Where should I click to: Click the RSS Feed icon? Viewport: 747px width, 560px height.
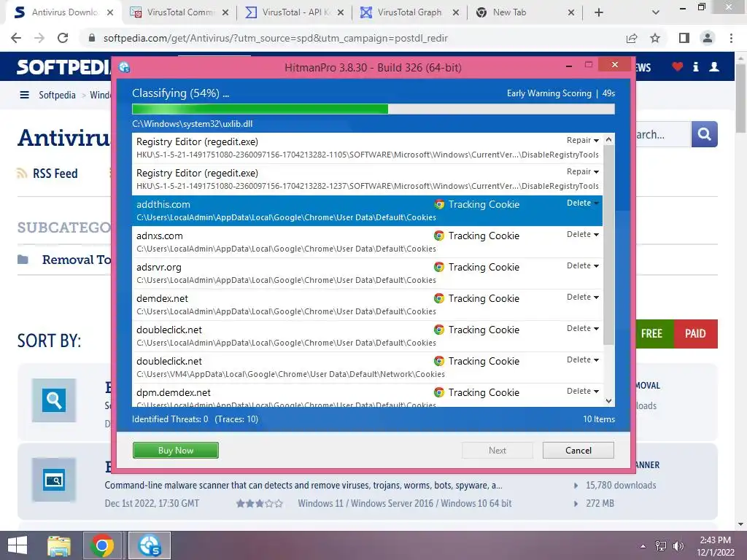(22, 174)
